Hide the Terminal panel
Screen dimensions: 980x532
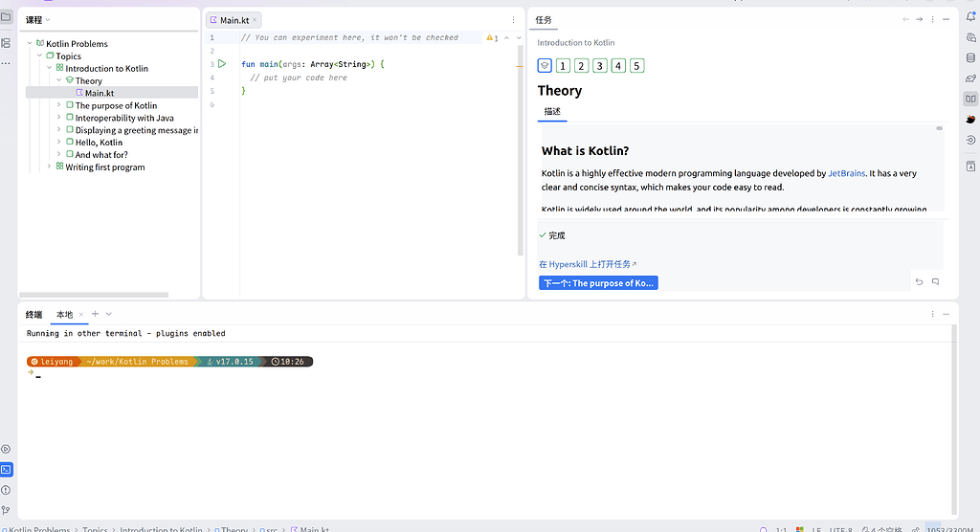[x=947, y=314]
